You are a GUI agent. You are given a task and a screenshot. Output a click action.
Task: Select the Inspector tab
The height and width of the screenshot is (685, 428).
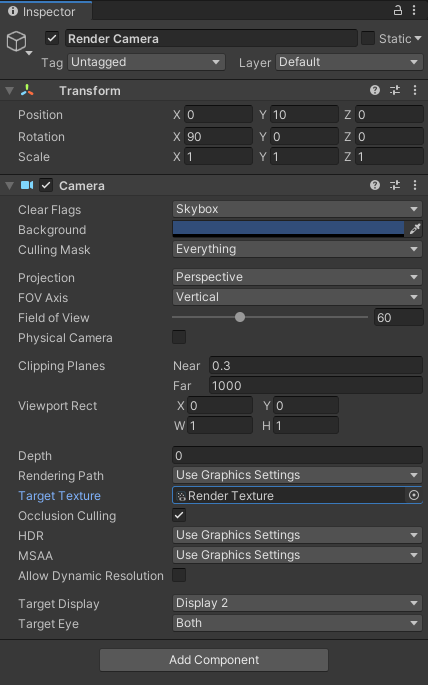46,11
